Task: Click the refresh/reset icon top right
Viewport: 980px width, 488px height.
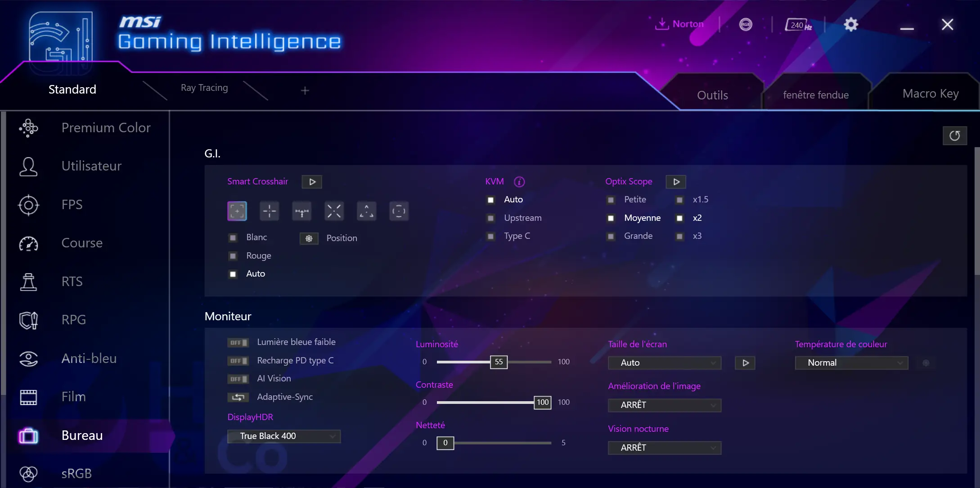Action: tap(955, 135)
